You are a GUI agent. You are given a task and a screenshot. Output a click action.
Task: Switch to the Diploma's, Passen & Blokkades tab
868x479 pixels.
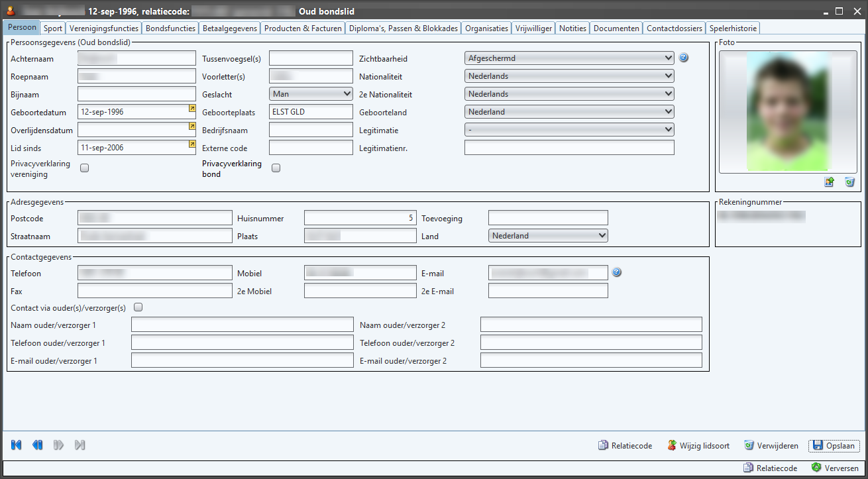pyautogui.click(x=404, y=28)
